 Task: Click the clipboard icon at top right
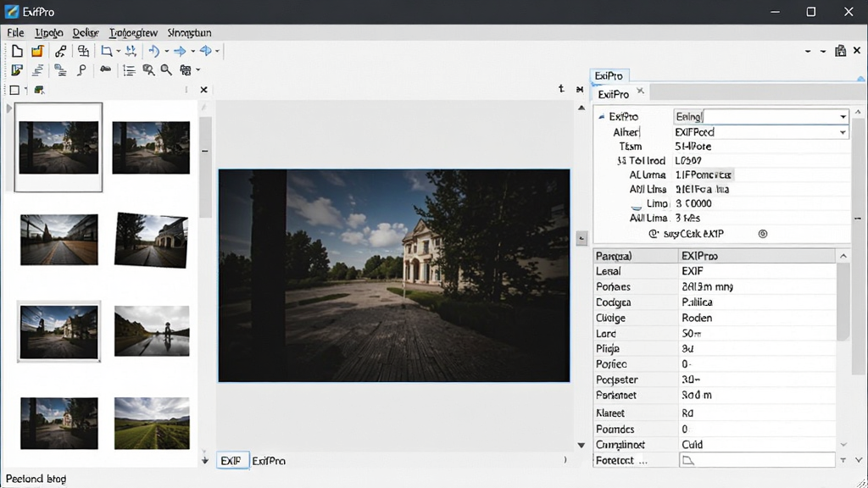(840, 51)
